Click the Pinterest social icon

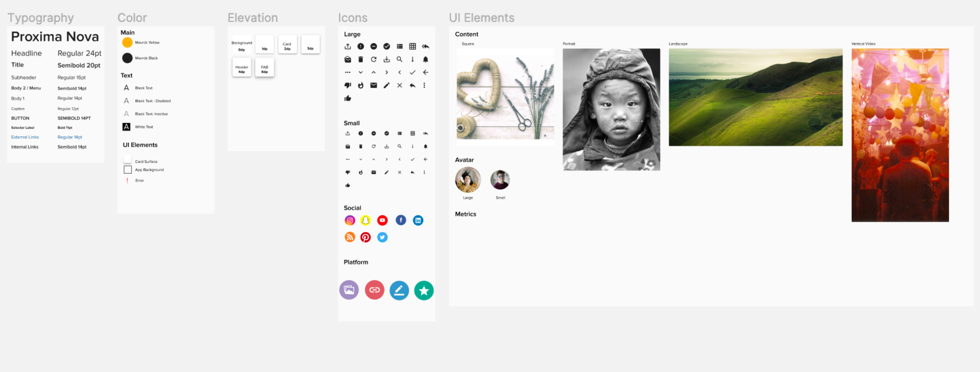pos(365,237)
